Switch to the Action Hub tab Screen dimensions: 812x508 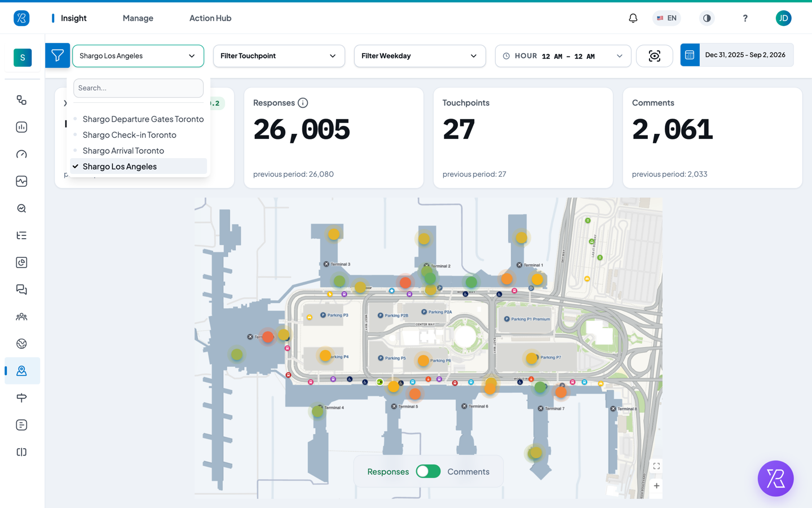point(210,18)
